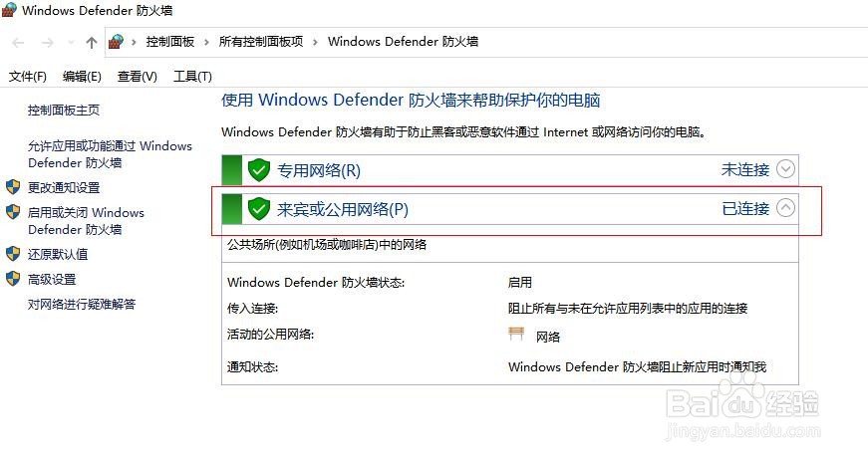Open 更改通知设置 link
Screen dimensions: 868x461
[x=64, y=187]
